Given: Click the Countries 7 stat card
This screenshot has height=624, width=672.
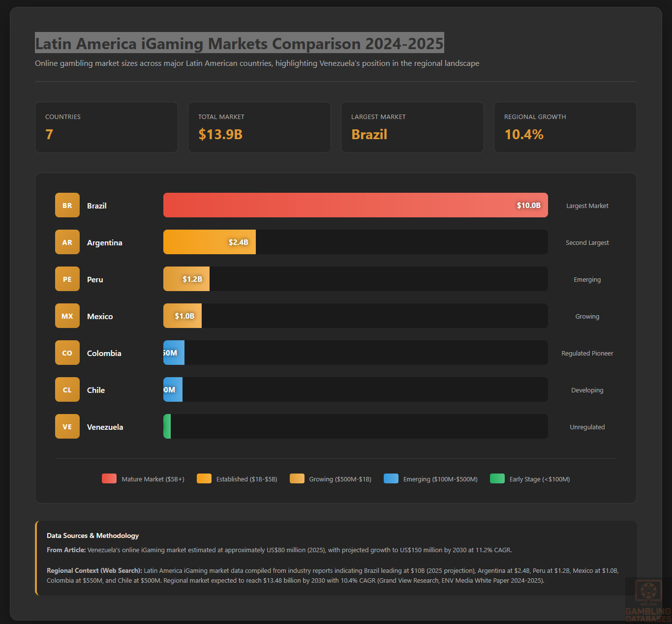Looking at the screenshot, I should pyautogui.click(x=106, y=127).
